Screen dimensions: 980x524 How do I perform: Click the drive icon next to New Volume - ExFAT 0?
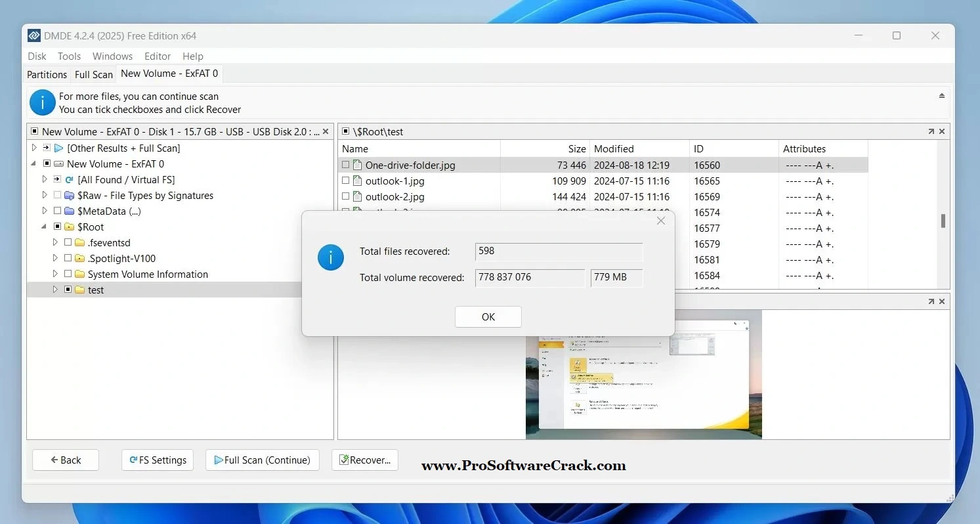tap(58, 164)
